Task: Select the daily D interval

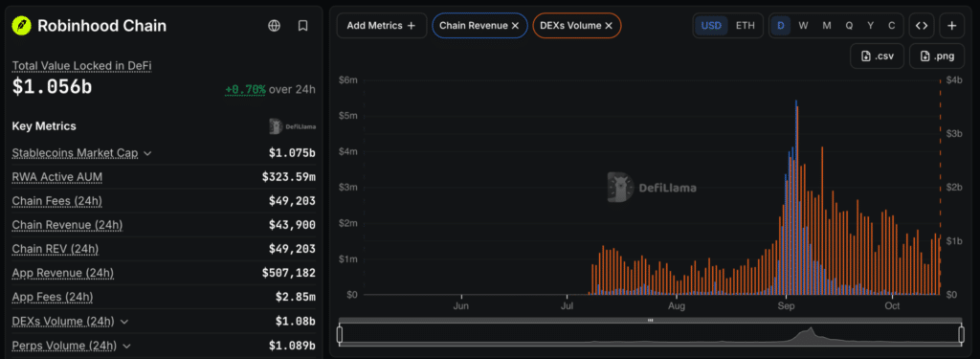Action: click(781, 26)
